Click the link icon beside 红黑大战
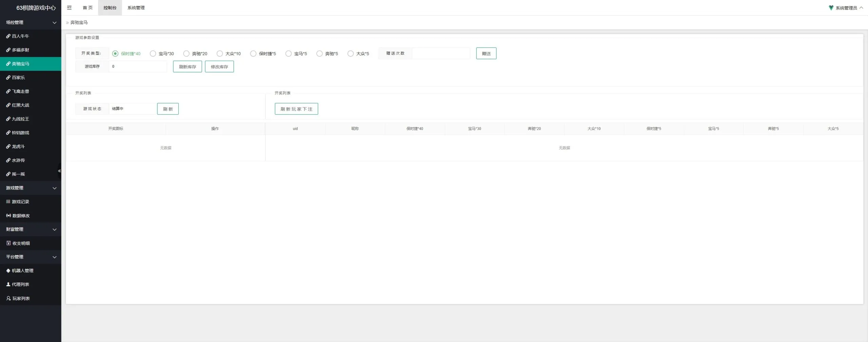868x342 pixels. click(8, 105)
